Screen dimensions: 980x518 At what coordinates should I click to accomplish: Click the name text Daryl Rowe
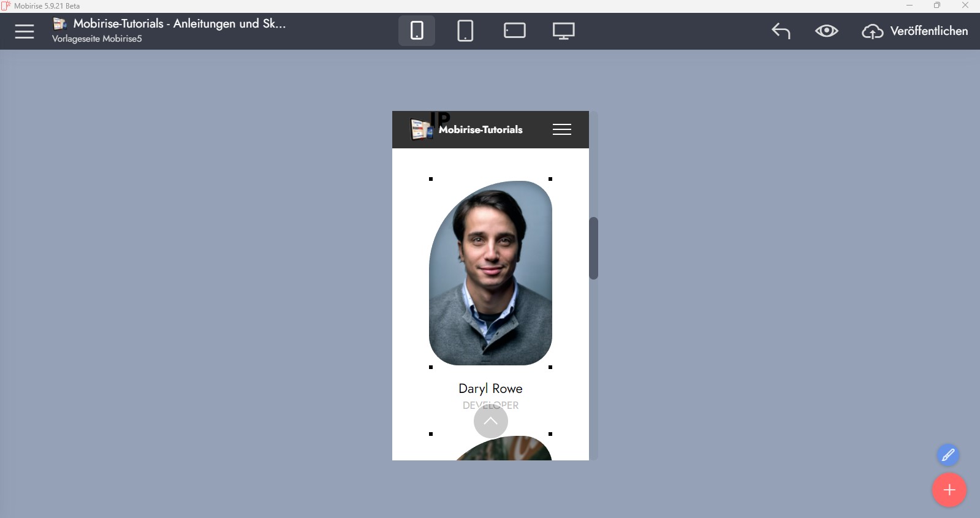coord(490,388)
